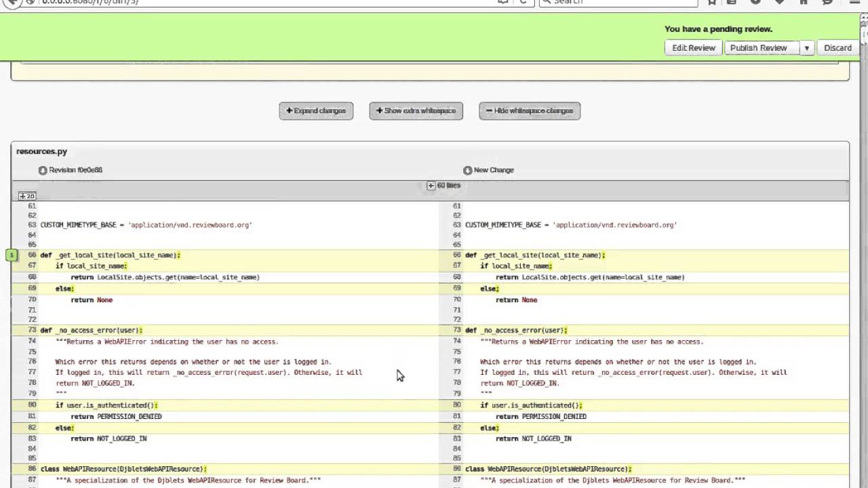This screenshot has width=868, height=488.
Task: Click download icon beside Revision f0e0e88
Action: (x=43, y=170)
